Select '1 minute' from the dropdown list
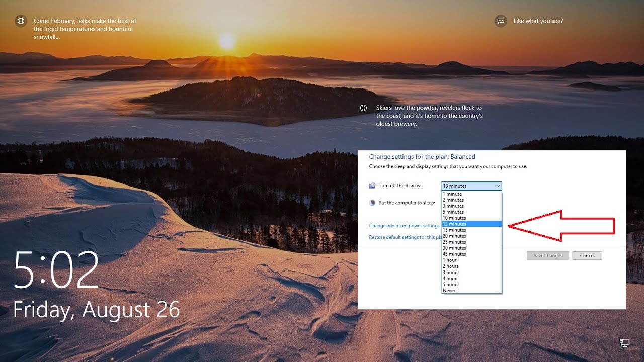The image size is (644, 362). tap(471, 194)
